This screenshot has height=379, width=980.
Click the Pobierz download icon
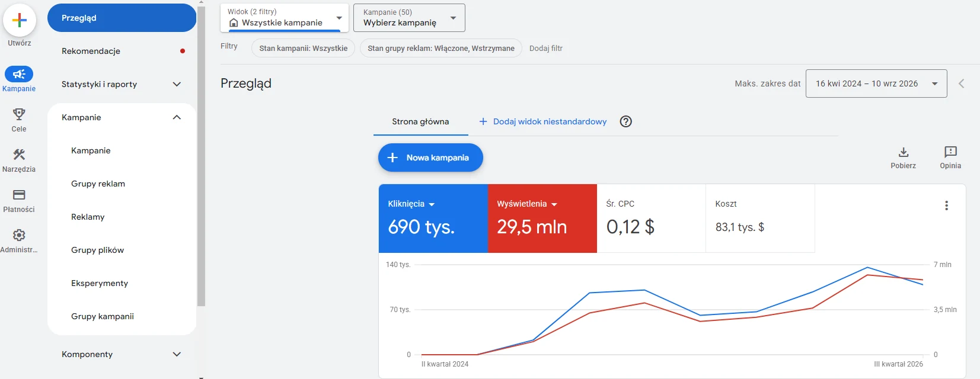904,152
